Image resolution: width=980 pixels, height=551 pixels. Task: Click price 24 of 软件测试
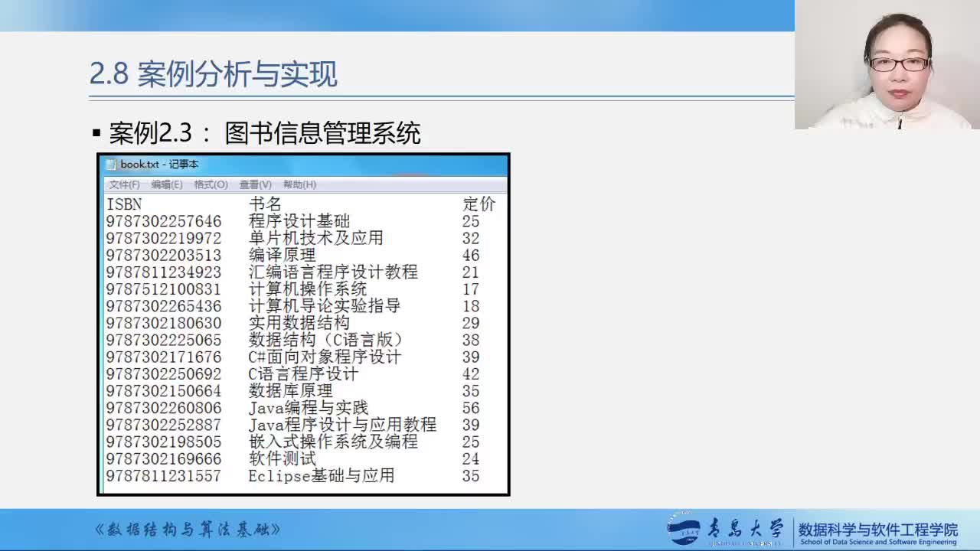point(471,459)
